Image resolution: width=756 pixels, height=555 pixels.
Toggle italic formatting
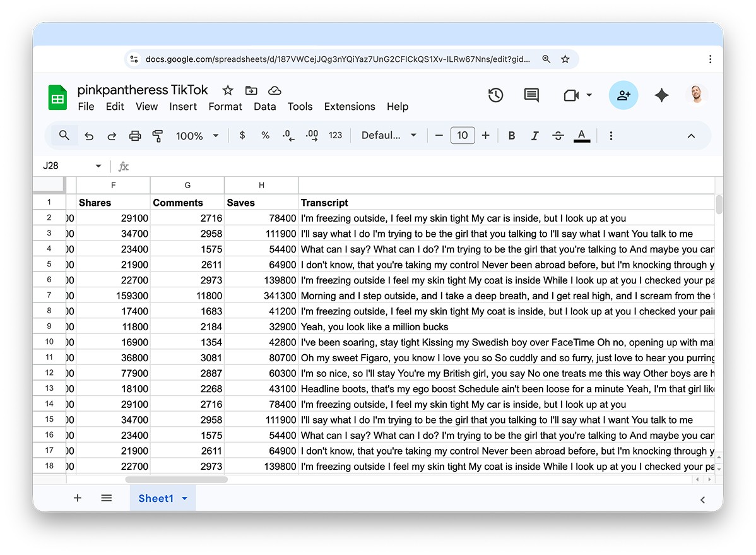pos(535,136)
